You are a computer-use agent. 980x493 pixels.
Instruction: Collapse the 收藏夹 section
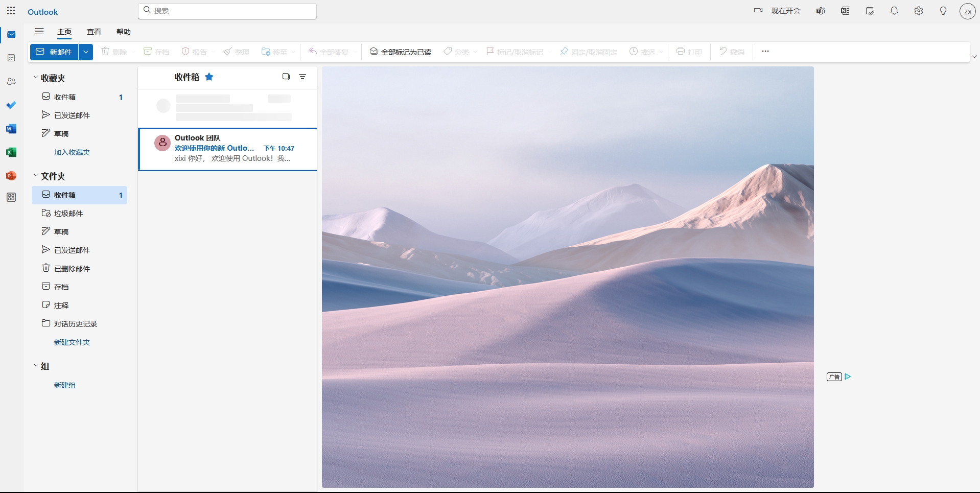[36, 78]
